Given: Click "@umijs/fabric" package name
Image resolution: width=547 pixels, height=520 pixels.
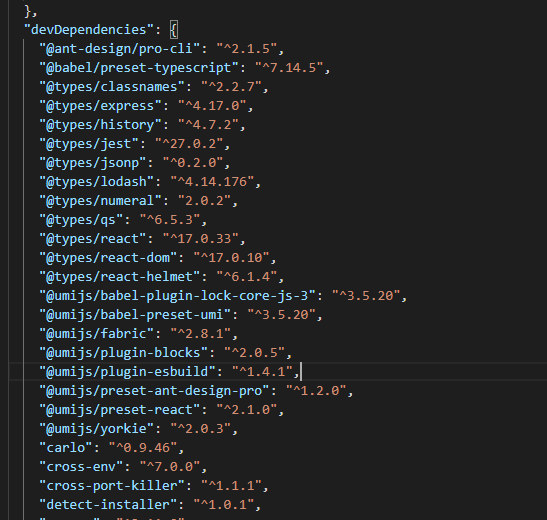Looking at the screenshot, I should pos(96,334).
